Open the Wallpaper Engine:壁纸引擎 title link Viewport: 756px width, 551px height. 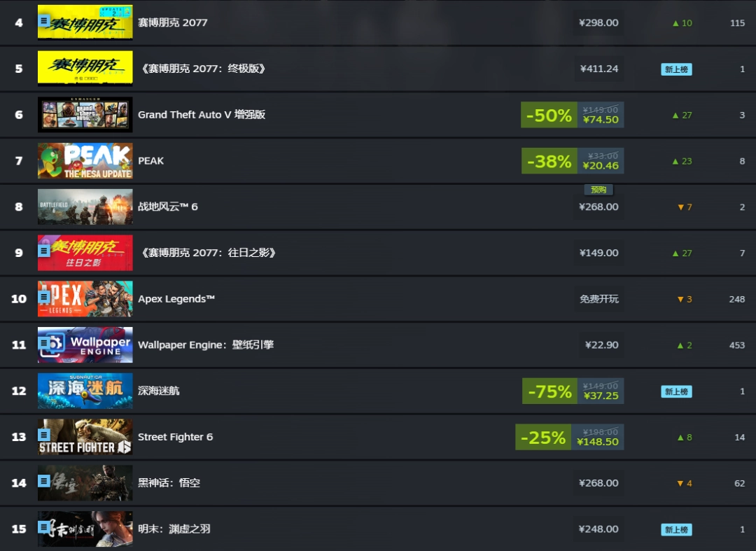coord(206,344)
